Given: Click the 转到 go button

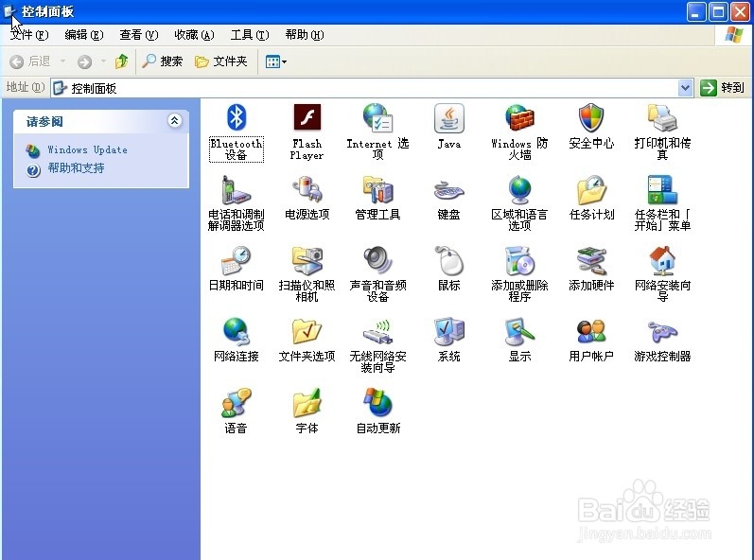Looking at the screenshot, I should pyautogui.click(x=722, y=88).
